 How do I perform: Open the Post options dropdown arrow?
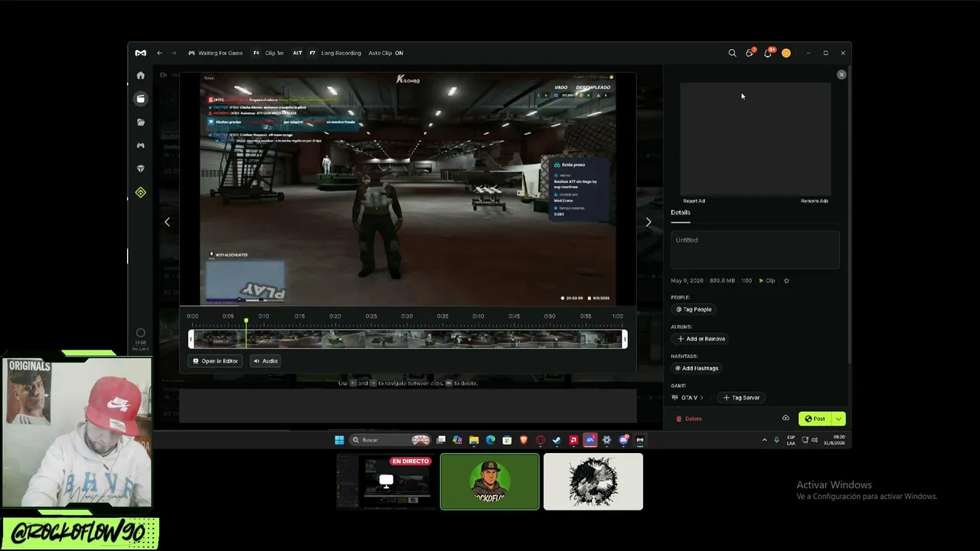coord(839,419)
